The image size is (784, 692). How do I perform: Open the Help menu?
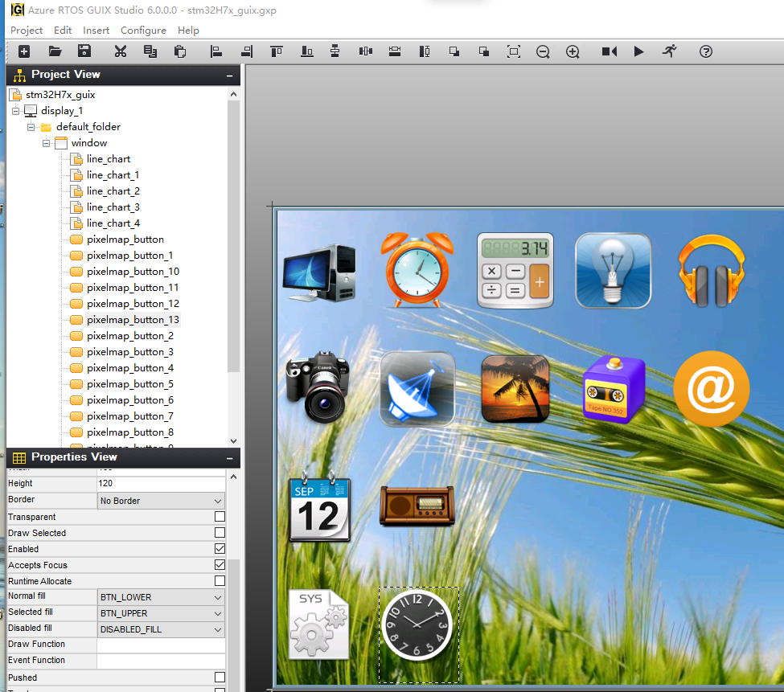(188, 31)
